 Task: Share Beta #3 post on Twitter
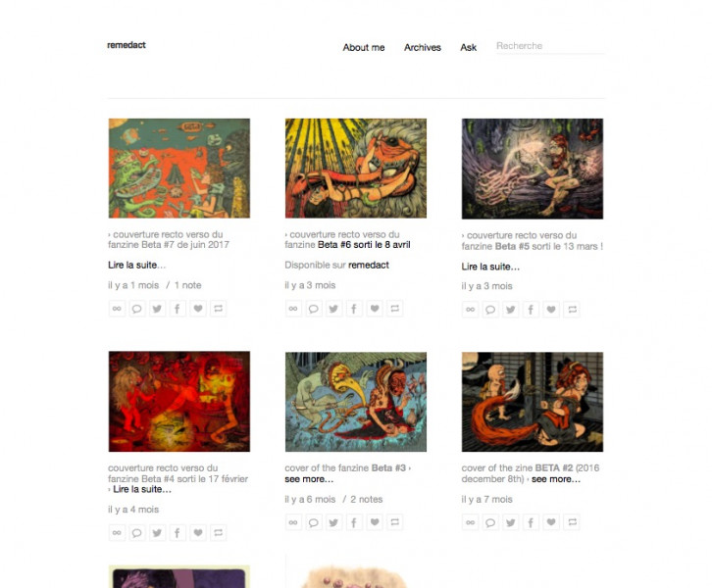click(333, 522)
